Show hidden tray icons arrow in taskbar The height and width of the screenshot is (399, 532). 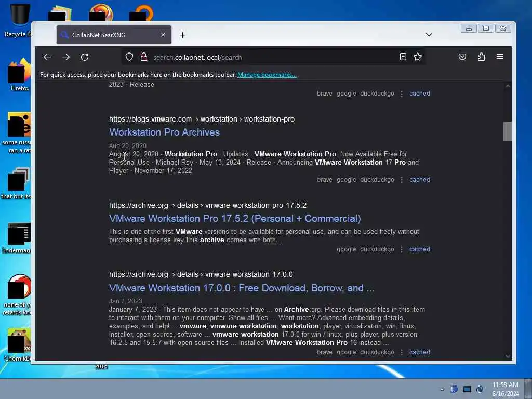tap(442, 389)
